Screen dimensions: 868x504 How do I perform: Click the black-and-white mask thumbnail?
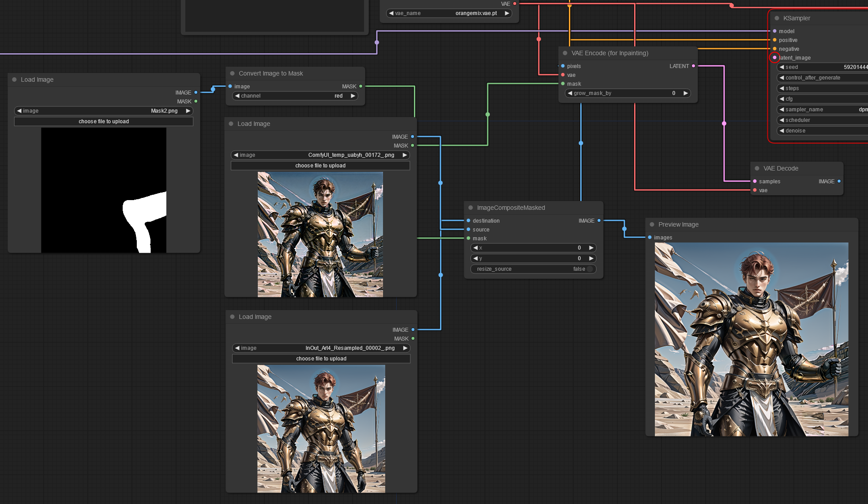(x=104, y=190)
